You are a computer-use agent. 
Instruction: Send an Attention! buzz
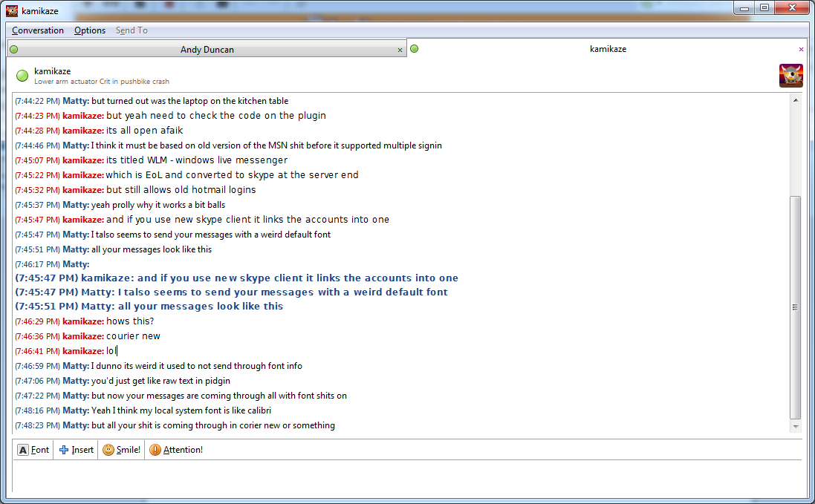coord(175,450)
